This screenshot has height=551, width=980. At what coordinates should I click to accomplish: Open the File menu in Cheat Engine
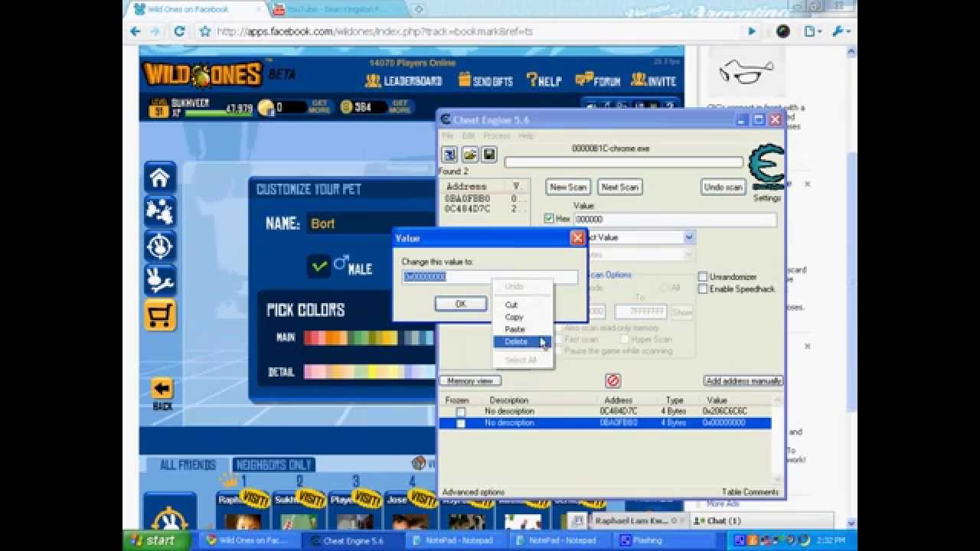(447, 135)
